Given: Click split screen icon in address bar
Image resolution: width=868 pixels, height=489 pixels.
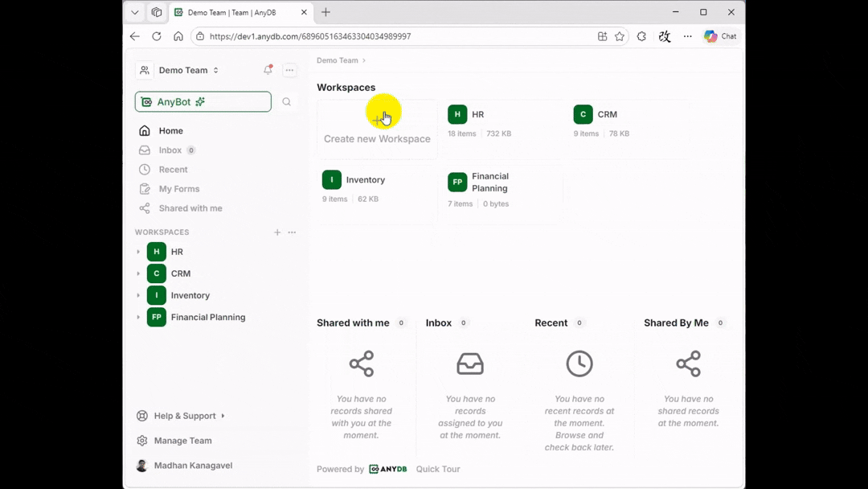Looking at the screenshot, I should pyautogui.click(x=602, y=36).
